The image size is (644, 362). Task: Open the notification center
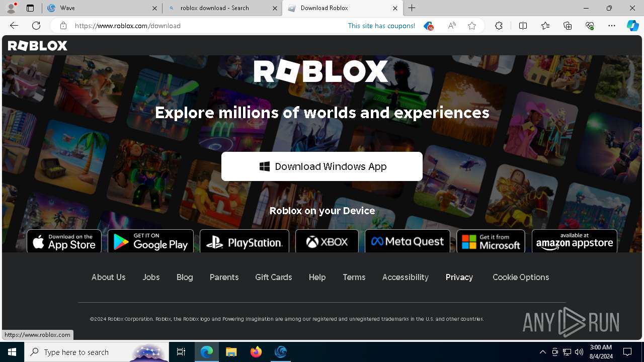627,352
